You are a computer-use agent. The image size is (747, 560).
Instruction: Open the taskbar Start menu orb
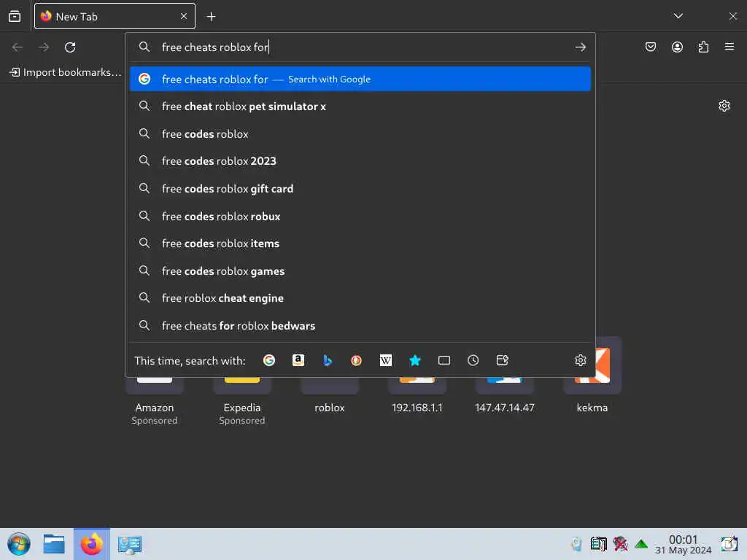[19, 544]
